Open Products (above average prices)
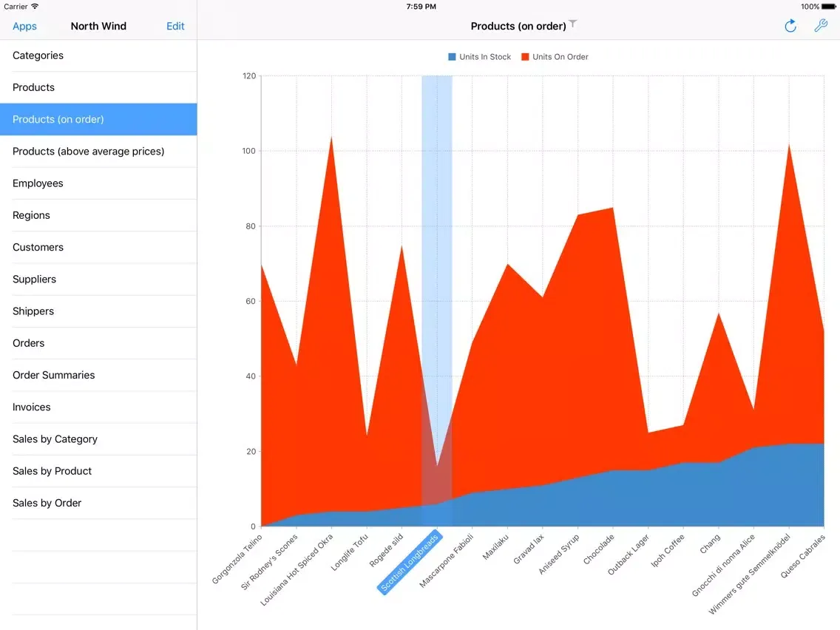840x630 pixels. 98,151
